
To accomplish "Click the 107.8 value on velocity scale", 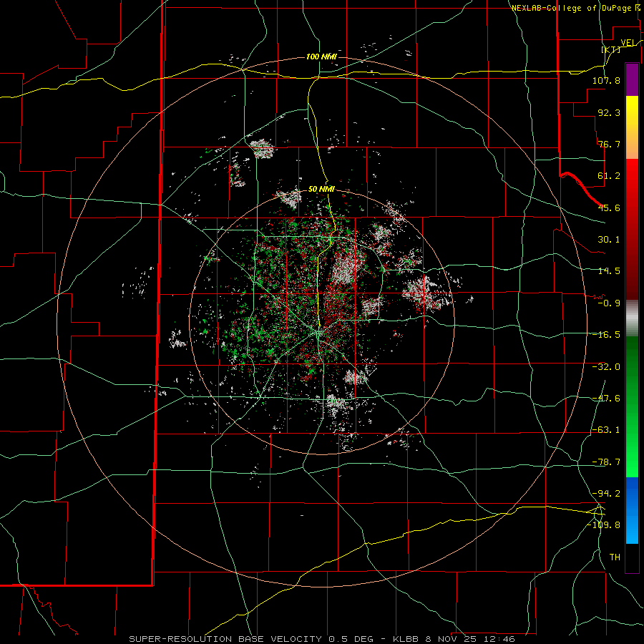I will [606, 80].
